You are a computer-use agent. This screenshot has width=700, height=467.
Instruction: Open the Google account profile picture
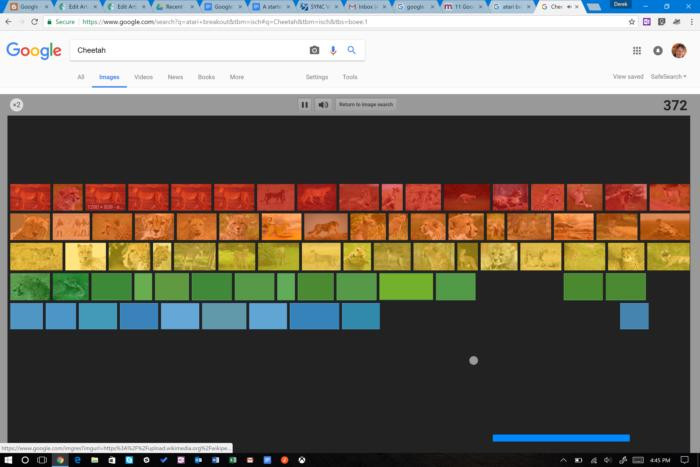679,50
